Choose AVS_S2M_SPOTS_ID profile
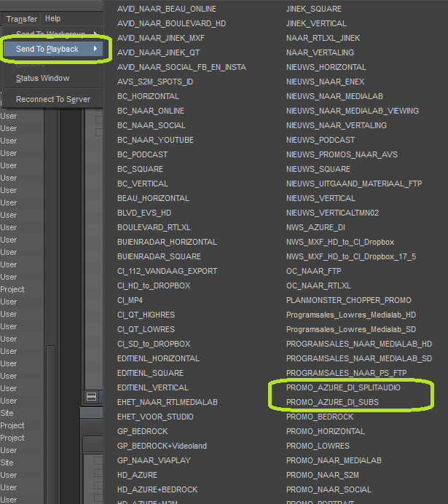The width and height of the screenshot is (448, 504). click(x=155, y=82)
